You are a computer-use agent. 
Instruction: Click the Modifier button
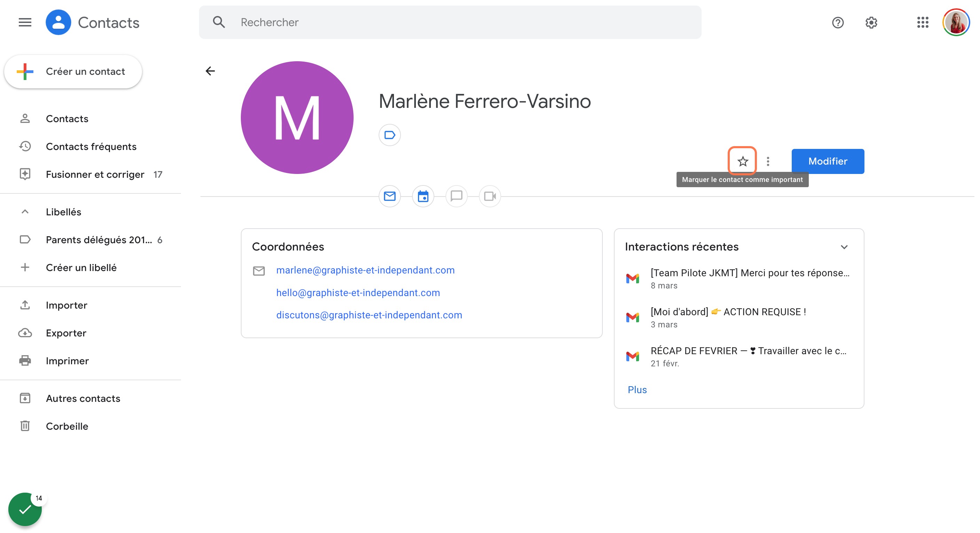tap(828, 161)
